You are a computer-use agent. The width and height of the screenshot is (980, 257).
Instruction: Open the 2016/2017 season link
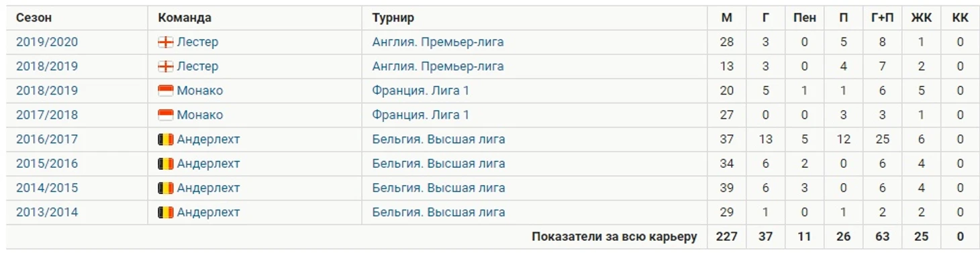click(x=47, y=140)
